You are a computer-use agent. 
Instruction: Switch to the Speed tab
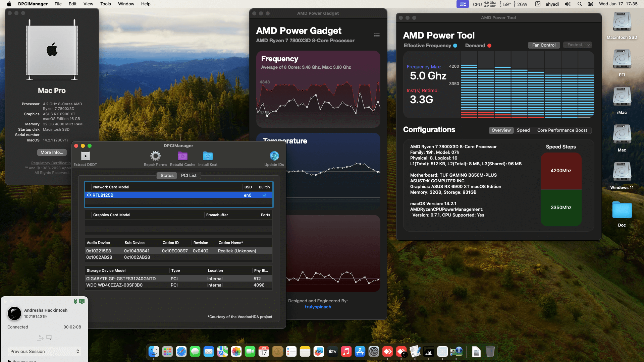pyautogui.click(x=523, y=130)
